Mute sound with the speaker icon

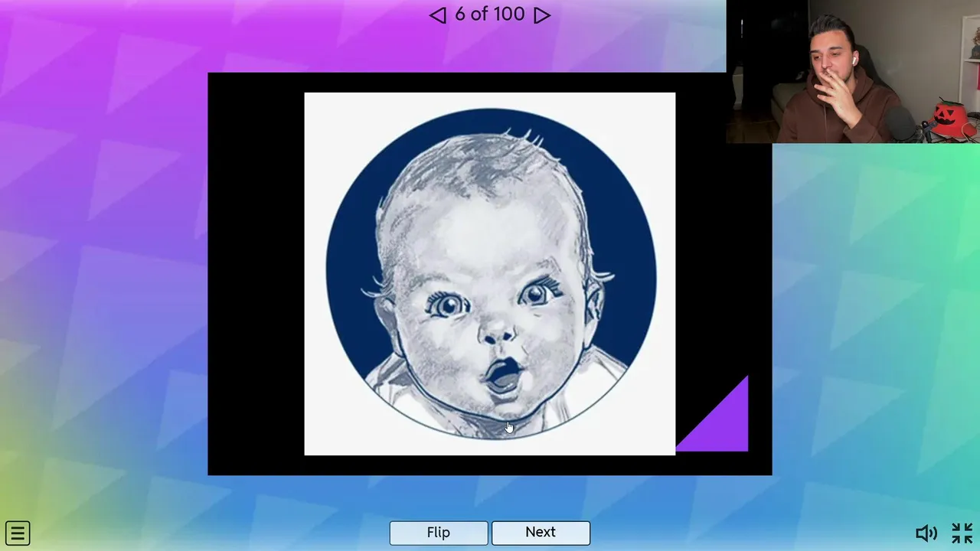click(x=926, y=533)
